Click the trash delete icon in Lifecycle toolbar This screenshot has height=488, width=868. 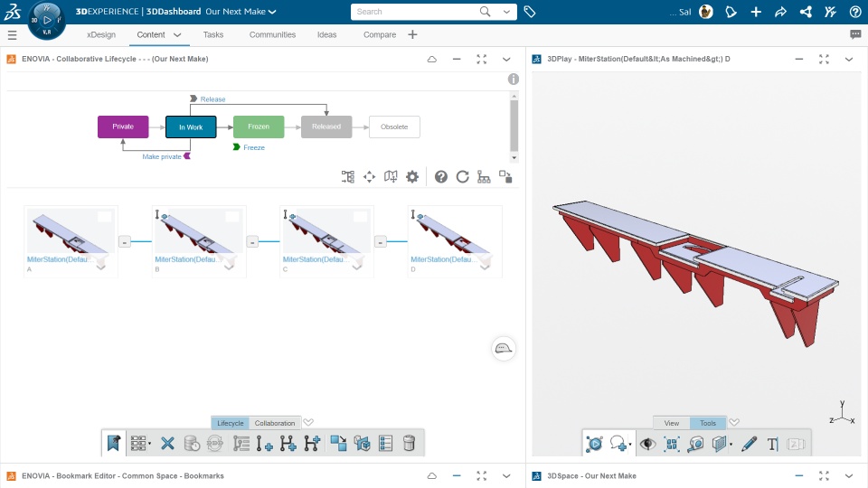tap(409, 443)
